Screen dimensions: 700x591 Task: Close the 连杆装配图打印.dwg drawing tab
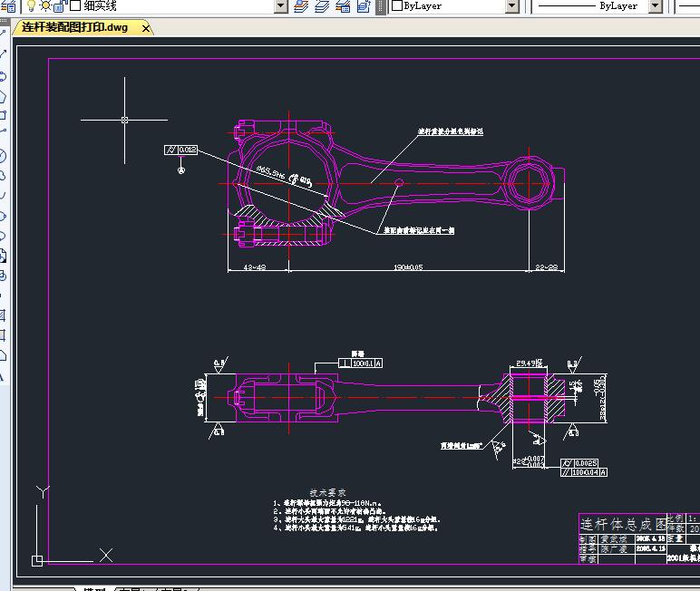coord(146,29)
